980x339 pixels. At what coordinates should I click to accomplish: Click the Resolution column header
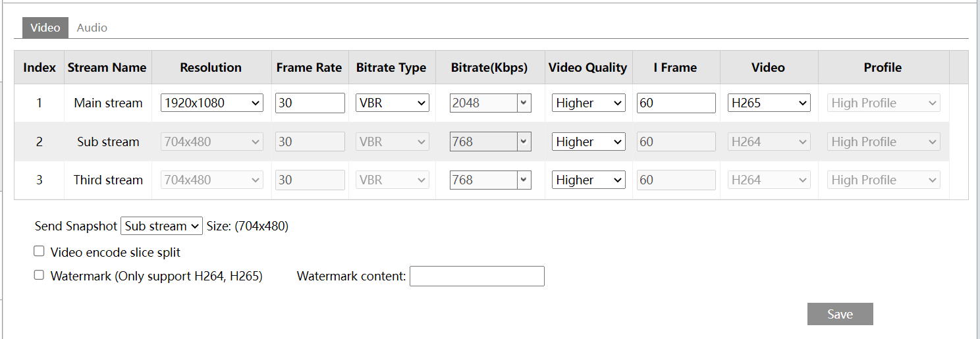click(211, 67)
